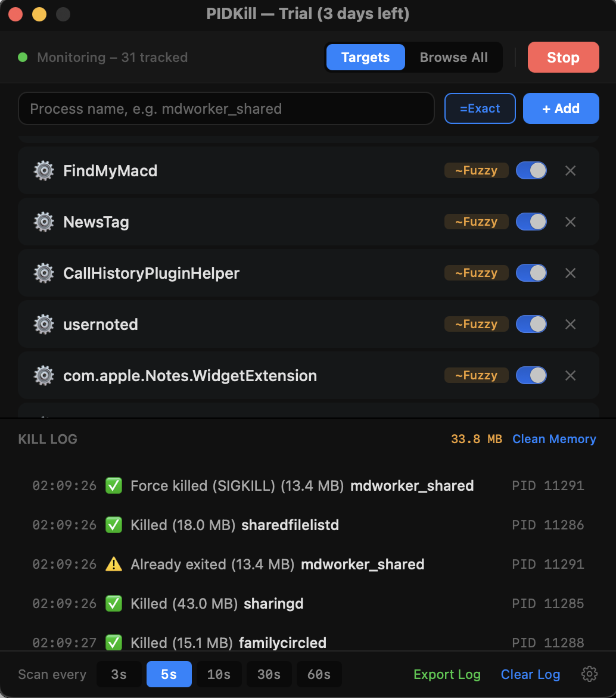Turn off the NewsTag monitoring switch
Screen dimensions: 616x698
[531, 222]
